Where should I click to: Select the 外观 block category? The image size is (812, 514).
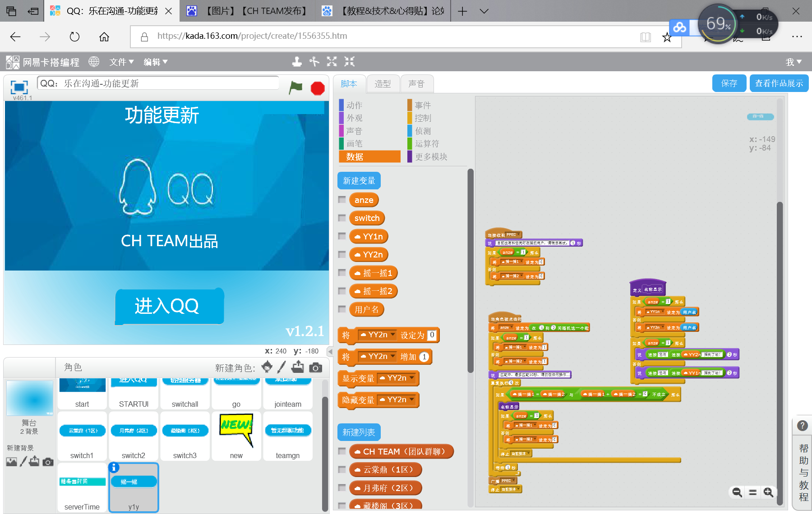354,118
